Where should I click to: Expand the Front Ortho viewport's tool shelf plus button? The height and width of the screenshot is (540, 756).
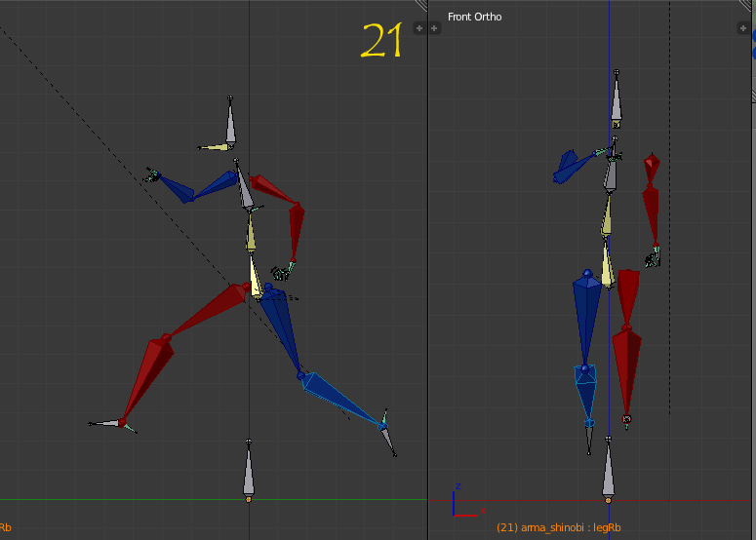click(434, 28)
